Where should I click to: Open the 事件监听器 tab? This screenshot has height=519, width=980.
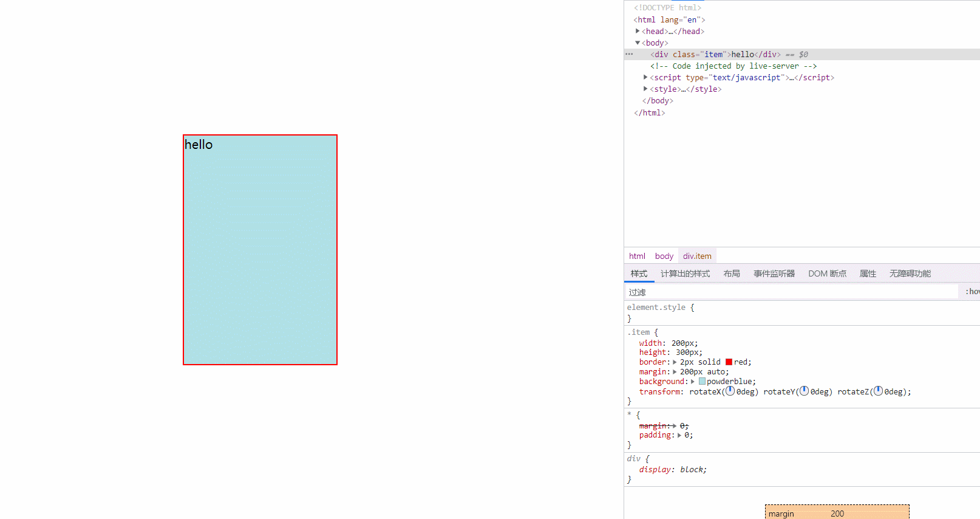[774, 273]
